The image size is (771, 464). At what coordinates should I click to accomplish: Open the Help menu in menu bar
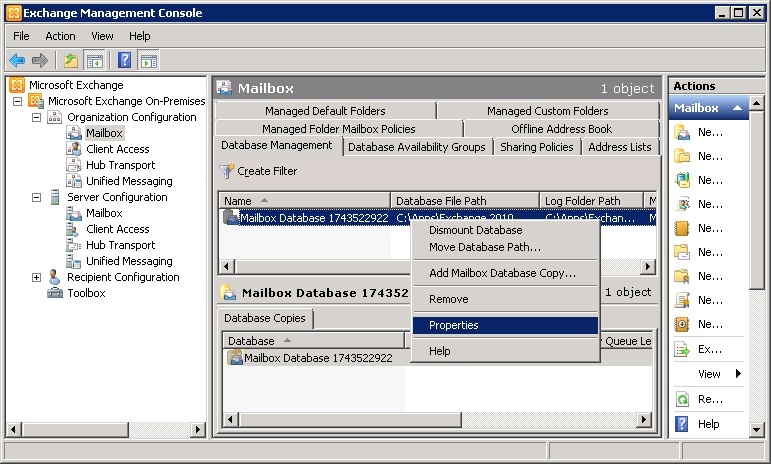coord(140,36)
